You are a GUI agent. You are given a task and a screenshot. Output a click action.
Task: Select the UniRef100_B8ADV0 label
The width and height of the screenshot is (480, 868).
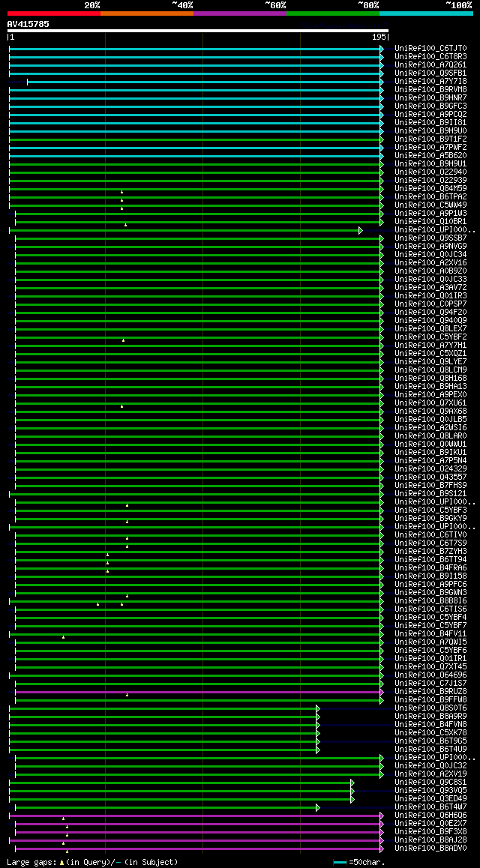[x=430, y=848]
